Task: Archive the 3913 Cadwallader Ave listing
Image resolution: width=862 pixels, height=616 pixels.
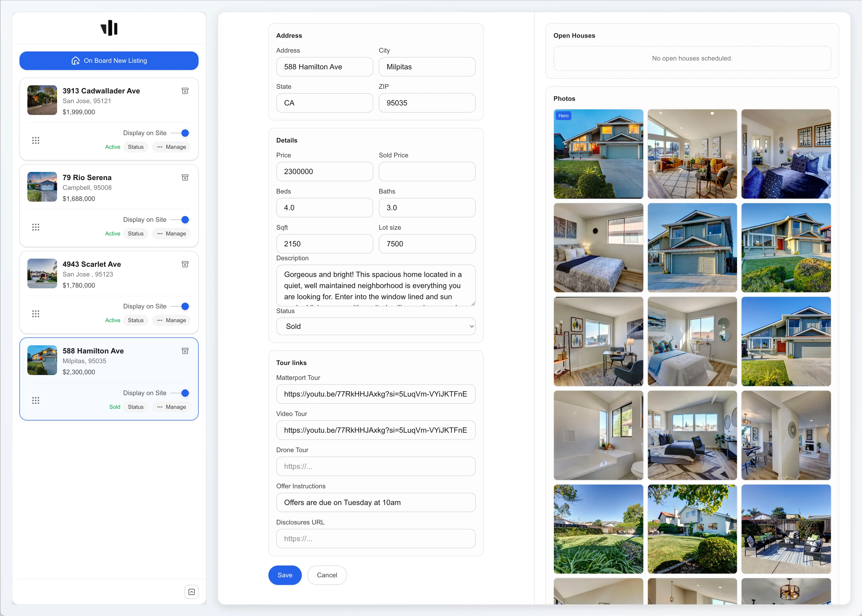Action: click(x=185, y=91)
